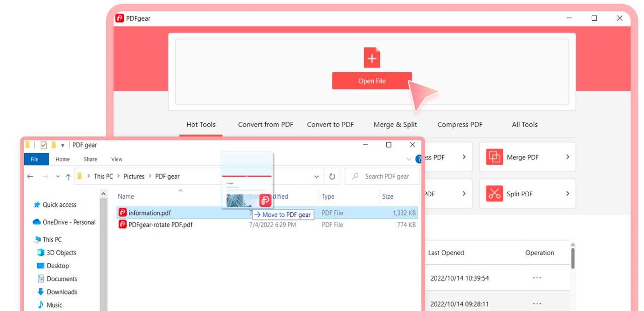This screenshot has height=311, width=644.
Task: Refresh the PDF gear folder view
Action: click(332, 177)
